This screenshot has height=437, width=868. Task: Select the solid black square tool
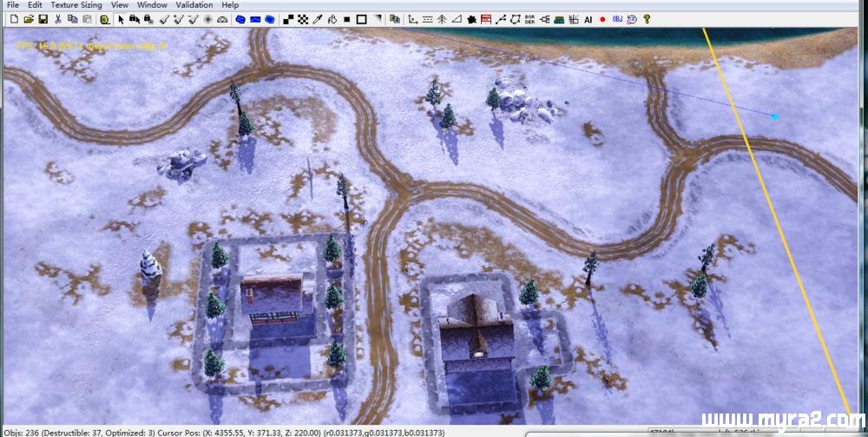(x=346, y=18)
